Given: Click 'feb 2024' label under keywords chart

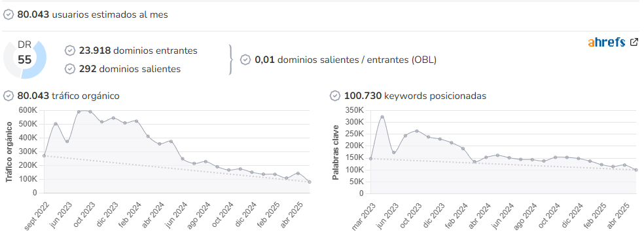Looking at the screenshot, I should point(457,214).
